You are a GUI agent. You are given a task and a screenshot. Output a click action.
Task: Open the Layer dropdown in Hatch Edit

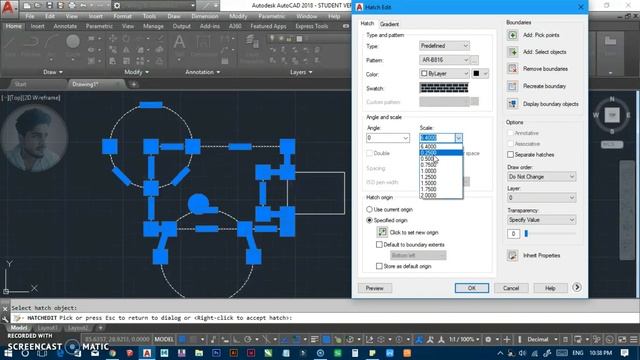coord(541,198)
